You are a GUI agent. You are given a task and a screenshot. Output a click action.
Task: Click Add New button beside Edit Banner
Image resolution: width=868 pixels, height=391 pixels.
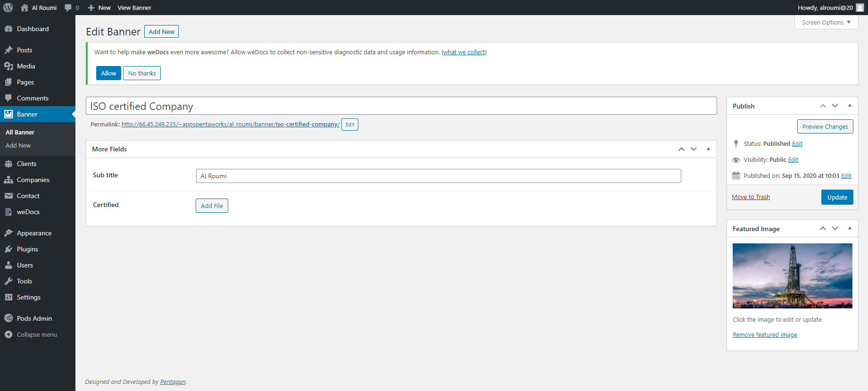tap(161, 32)
